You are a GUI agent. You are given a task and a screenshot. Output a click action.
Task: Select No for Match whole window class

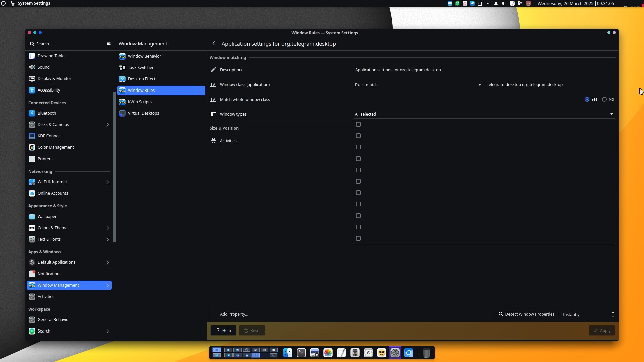608,99
